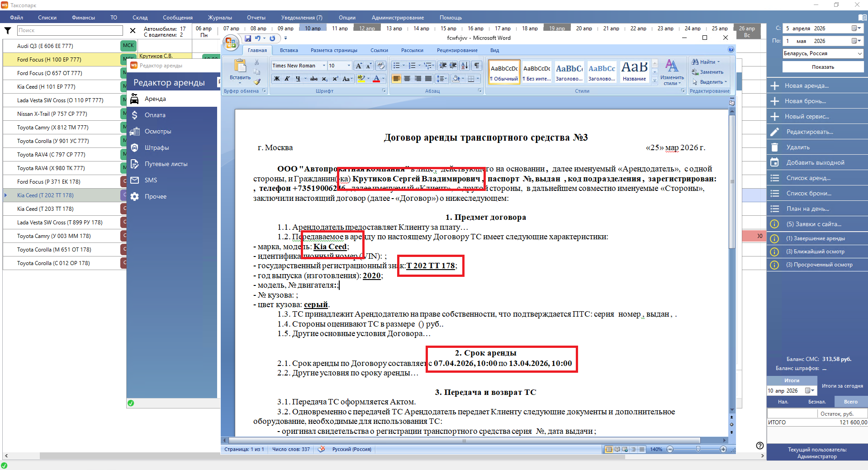Screen dimensions: 868x470
Task: Open the Рецензирование ribbon tab
Action: (457, 50)
